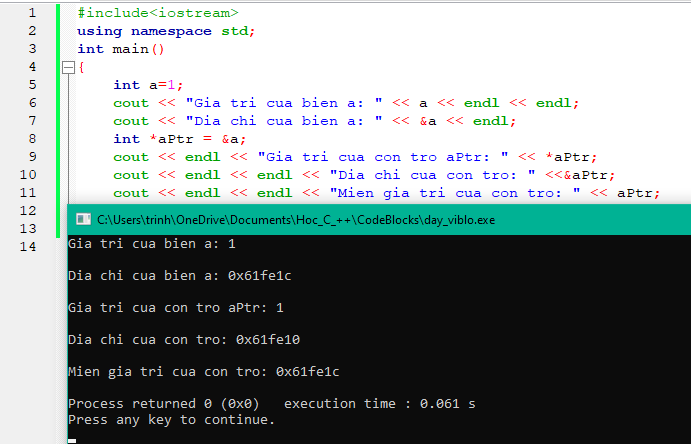Open the console window's title bar icon
The width and height of the screenshot is (691, 444).
coord(83,219)
